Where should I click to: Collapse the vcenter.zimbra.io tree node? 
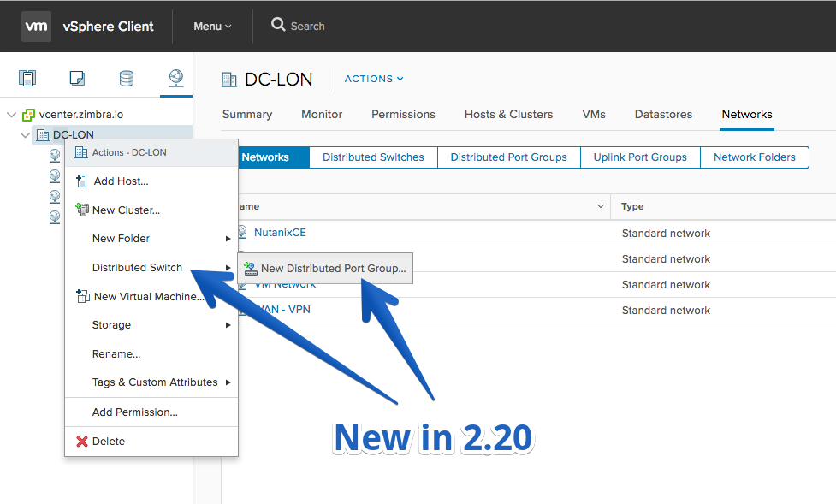coord(11,115)
